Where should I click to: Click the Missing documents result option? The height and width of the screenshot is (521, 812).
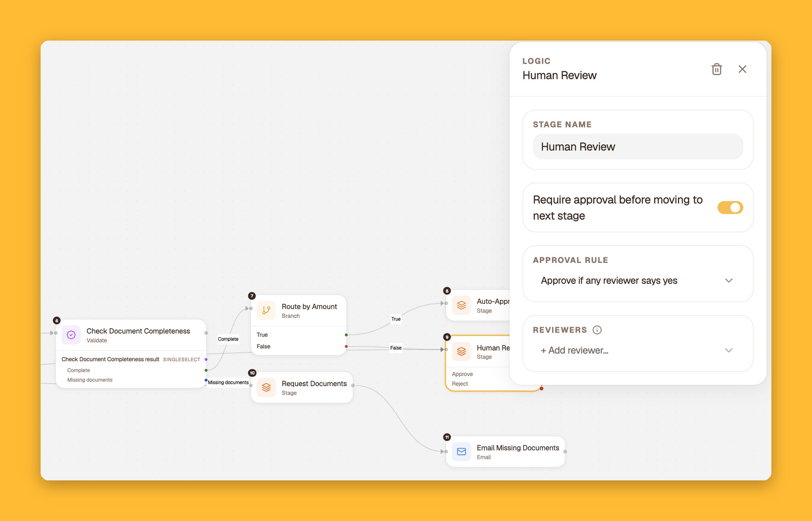pyautogui.click(x=90, y=380)
